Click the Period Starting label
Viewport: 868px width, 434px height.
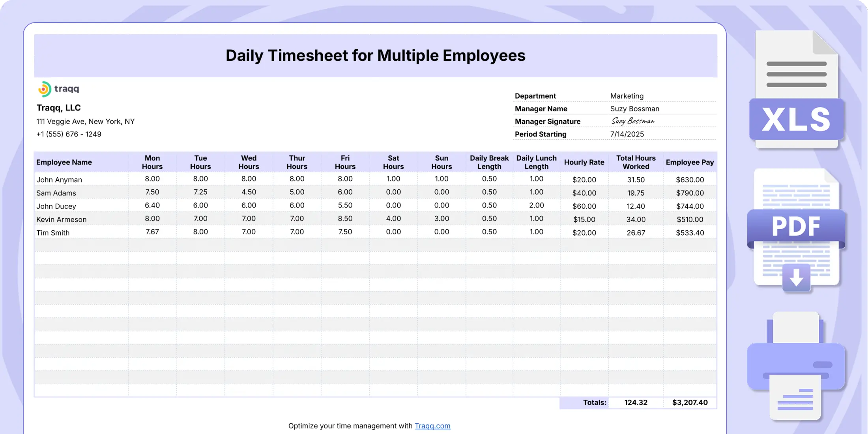(x=541, y=134)
